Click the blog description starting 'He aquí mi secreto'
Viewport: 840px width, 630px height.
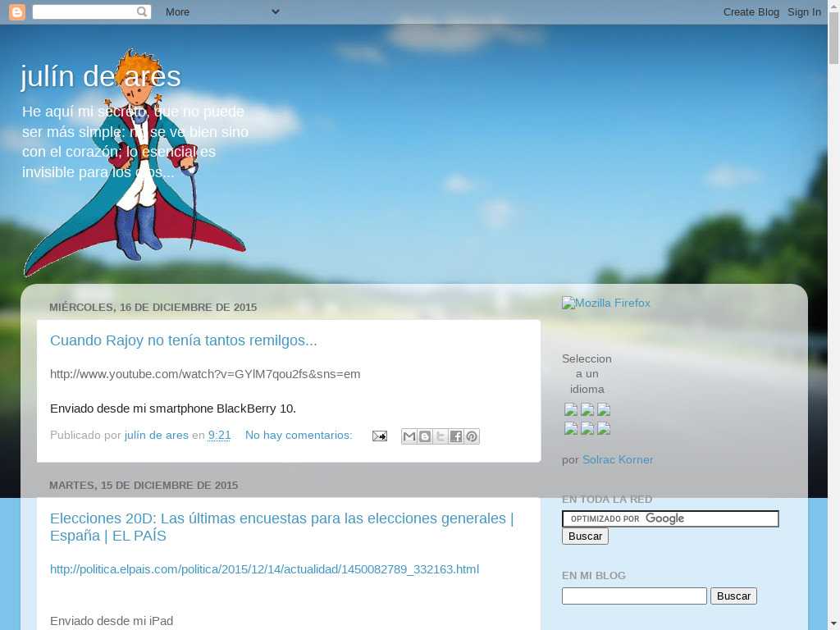[135, 141]
